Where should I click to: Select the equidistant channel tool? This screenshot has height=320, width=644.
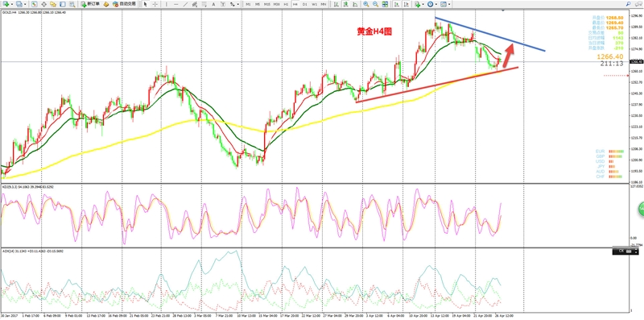tap(195, 4)
